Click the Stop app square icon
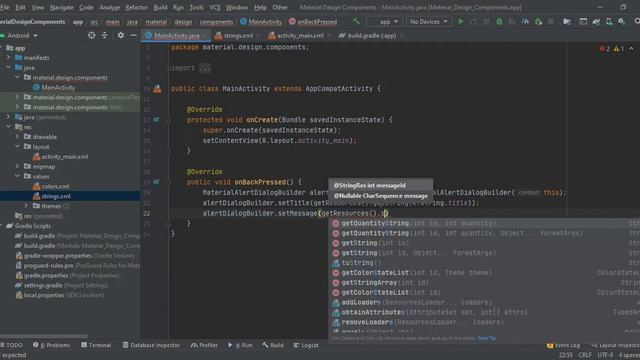The width and height of the screenshot is (640, 360). pos(551,21)
